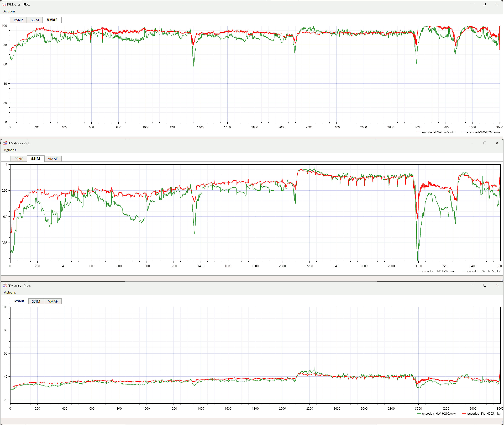Click the 1400 x-axis label in VMAF plot

(200, 127)
